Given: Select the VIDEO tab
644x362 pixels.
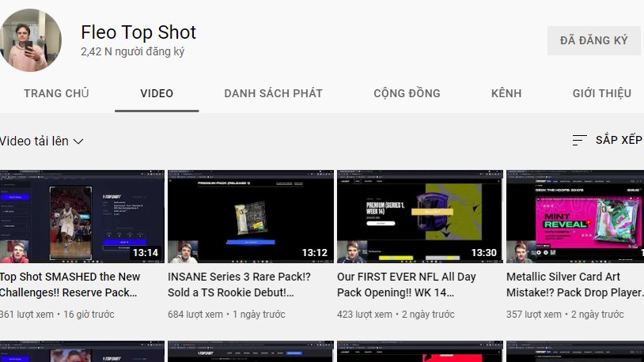Looking at the screenshot, I should (157, 93).
